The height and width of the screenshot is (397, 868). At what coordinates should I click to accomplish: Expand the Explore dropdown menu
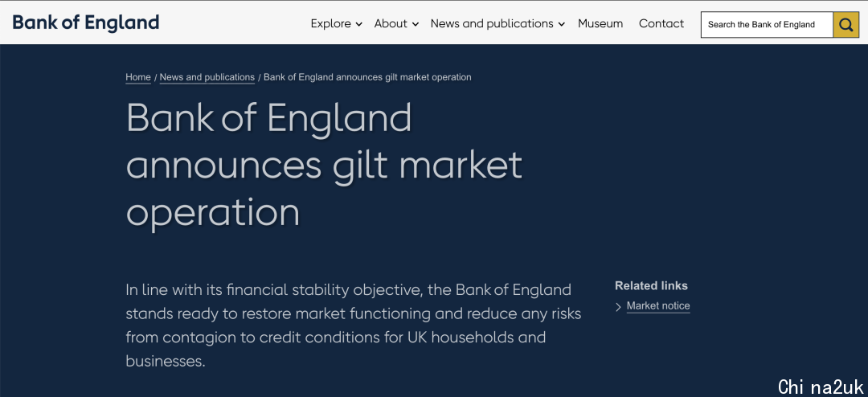336,24
